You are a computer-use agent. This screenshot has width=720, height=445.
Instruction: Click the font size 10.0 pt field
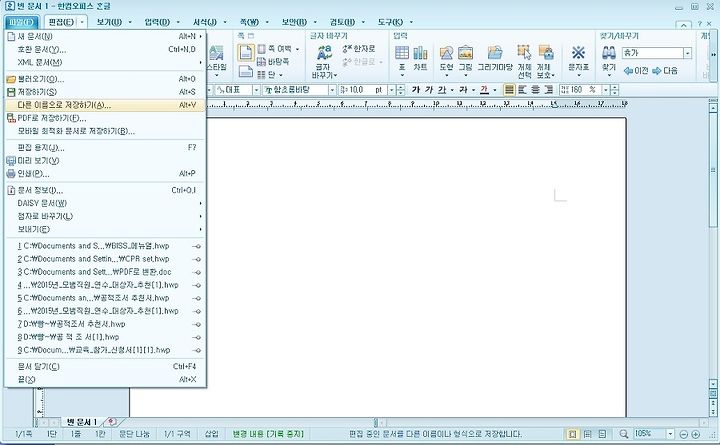[363, 90]
